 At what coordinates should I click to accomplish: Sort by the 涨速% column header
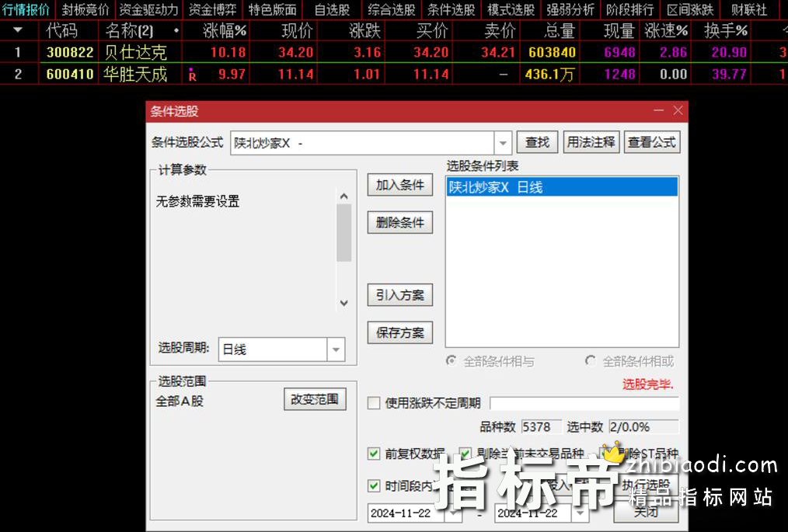tap(666, 30)
